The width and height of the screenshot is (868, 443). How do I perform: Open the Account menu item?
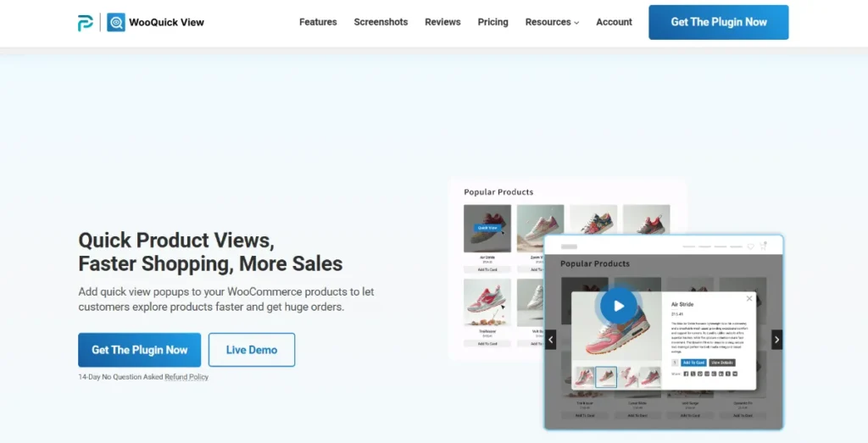pyautogui.click(x=614, y=22)
